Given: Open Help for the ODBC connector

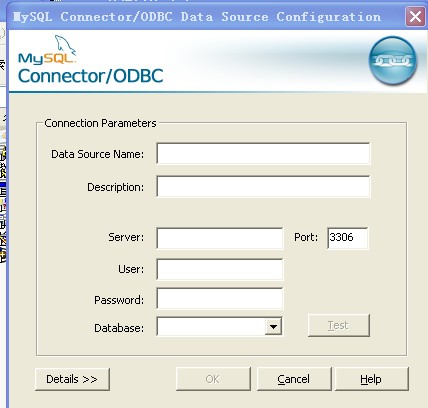Looking at the screenshot, I should [371, 379].
